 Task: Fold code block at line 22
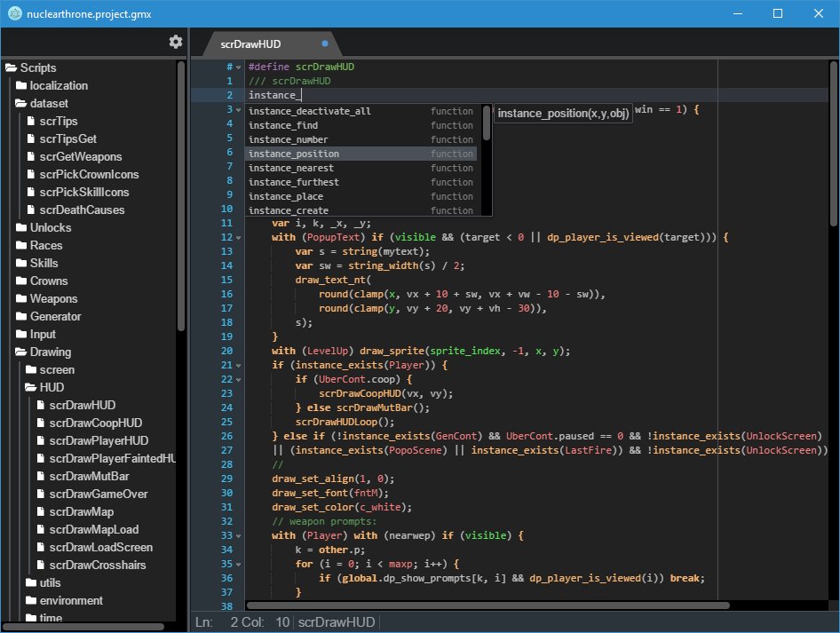[x=238, y=380]
